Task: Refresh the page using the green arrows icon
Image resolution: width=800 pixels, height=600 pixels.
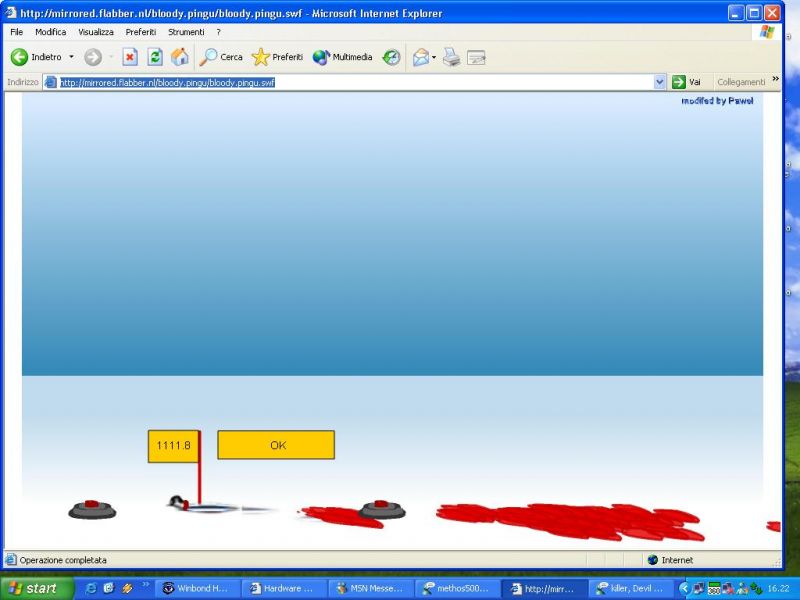Action: [155, 57]
